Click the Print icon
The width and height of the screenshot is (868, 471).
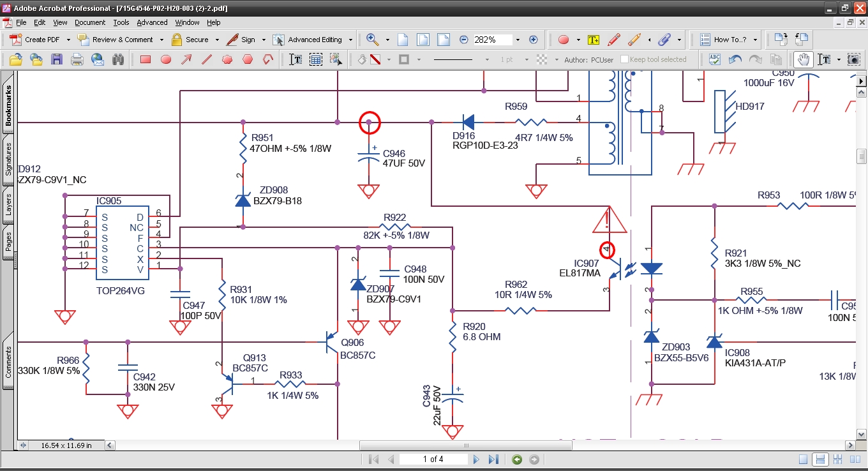coord(77,59)
